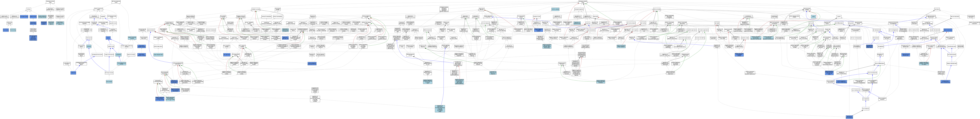The width and height of the screenshot is (980, 119).
Task: Click the blue chromatin binding node
Action: click(24, 17)
